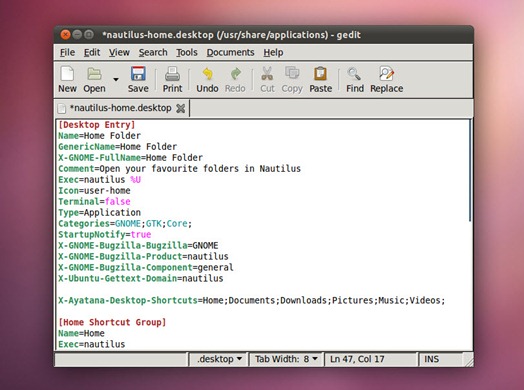This screenshot has width=524, height=390.
Task: Minimize the gedit window
Action: tap(77, 34)
